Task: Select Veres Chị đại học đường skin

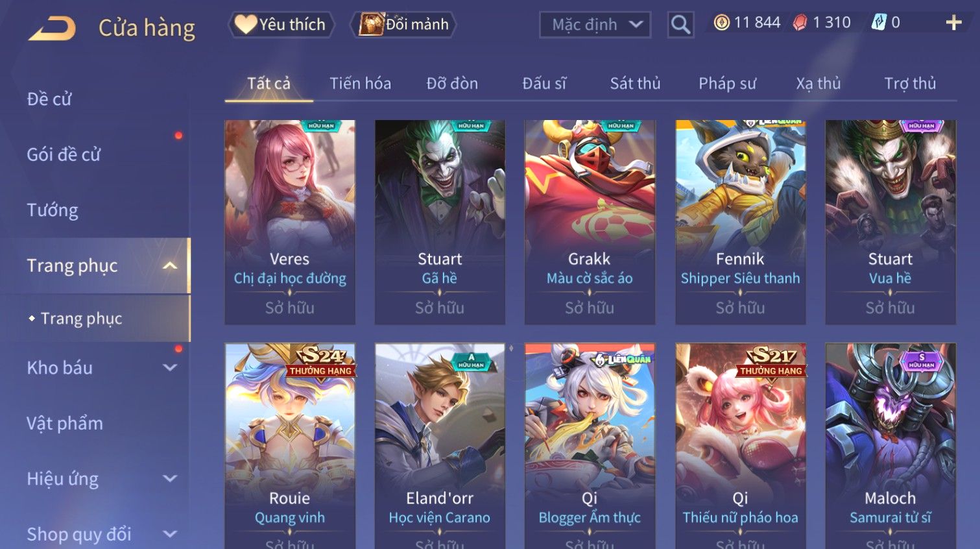Action: [x=290, y=222]
